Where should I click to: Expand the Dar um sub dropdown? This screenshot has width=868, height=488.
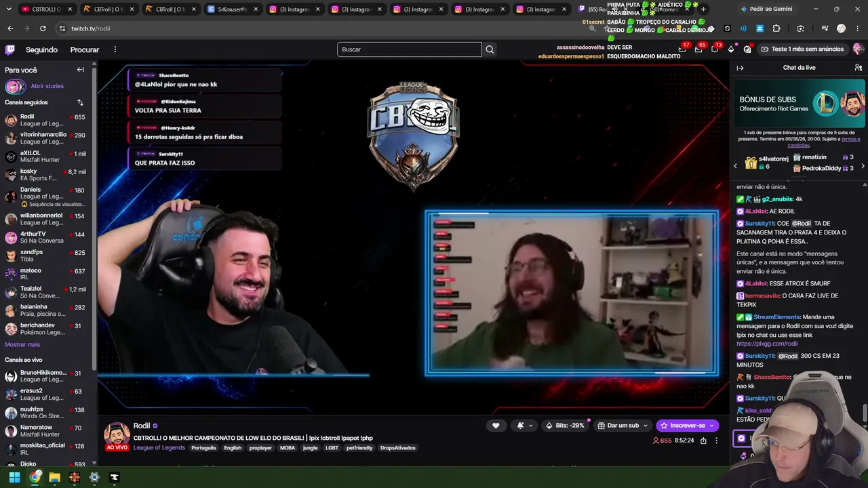(623, 426)
